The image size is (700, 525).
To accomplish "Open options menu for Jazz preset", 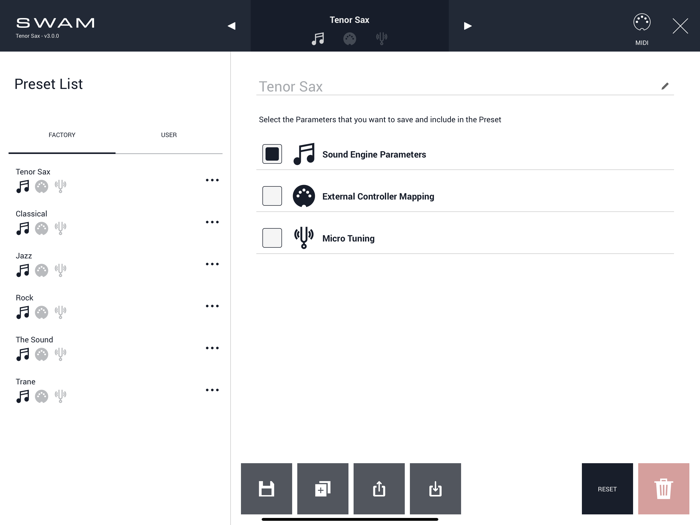I will coord(212,264).
